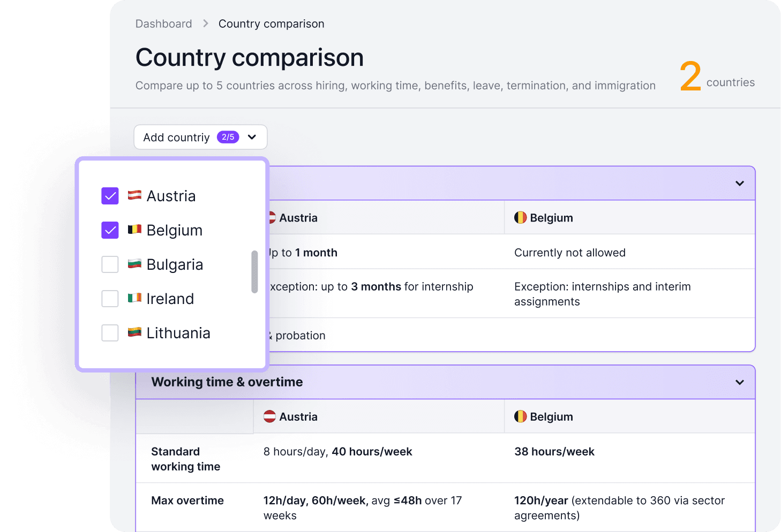
Task: Uncheck the Belgium checkbox
Action: click(x=110, y=230)
